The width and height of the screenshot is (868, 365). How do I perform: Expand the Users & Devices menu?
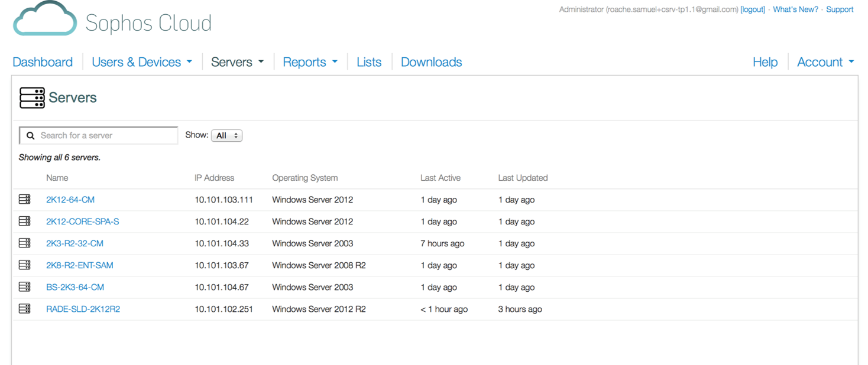[142, 62]
